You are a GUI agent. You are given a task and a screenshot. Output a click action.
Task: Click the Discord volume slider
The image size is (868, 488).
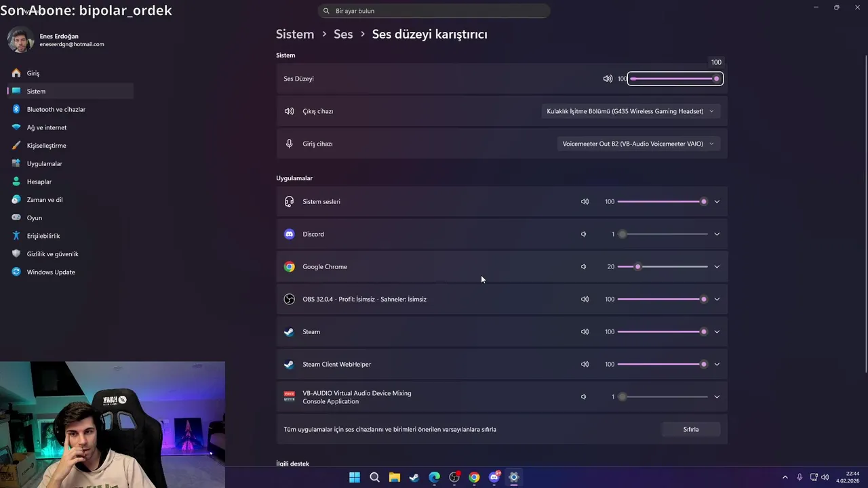[663, 234]
